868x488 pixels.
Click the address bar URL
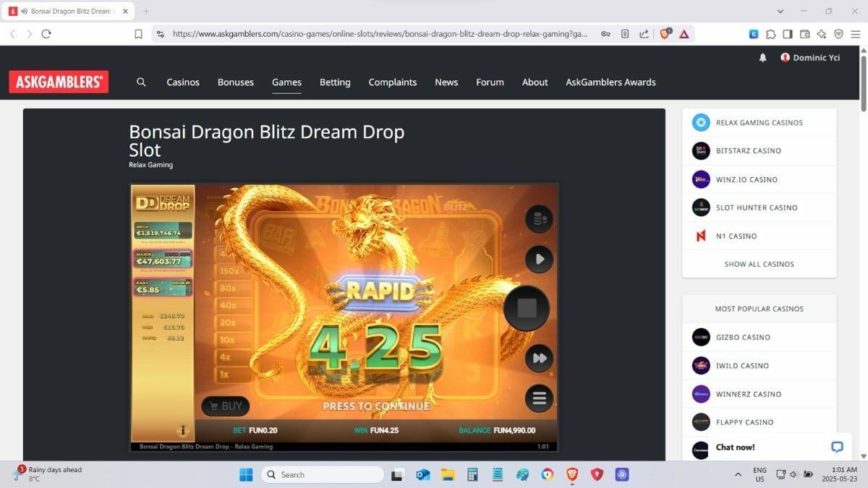pos(380,34)
